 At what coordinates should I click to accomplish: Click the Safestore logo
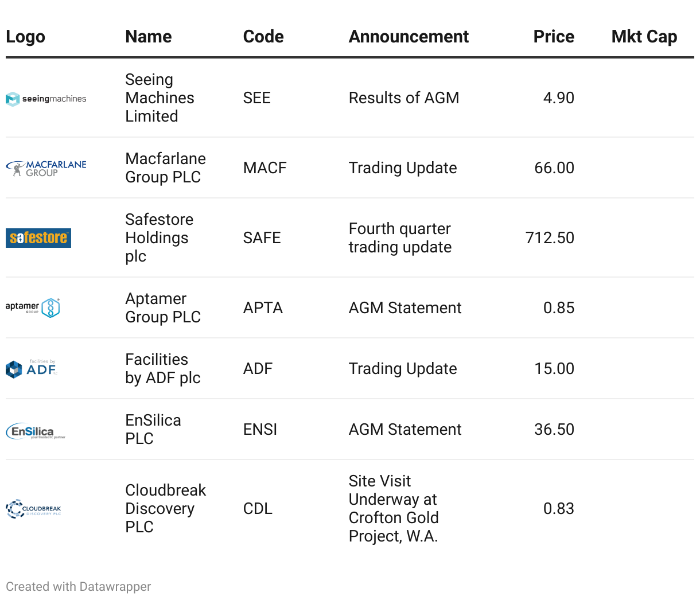[38, 237]
